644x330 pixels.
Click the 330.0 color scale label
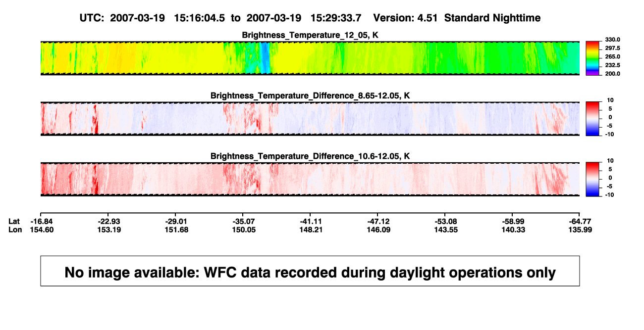coord(612,40)
